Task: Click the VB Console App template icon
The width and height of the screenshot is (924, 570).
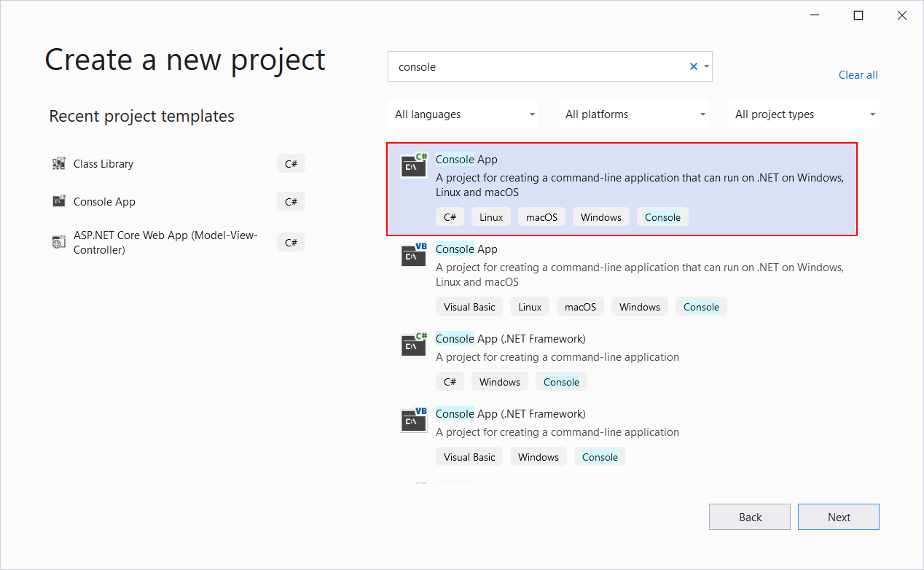Action: [x=413, y=255]
